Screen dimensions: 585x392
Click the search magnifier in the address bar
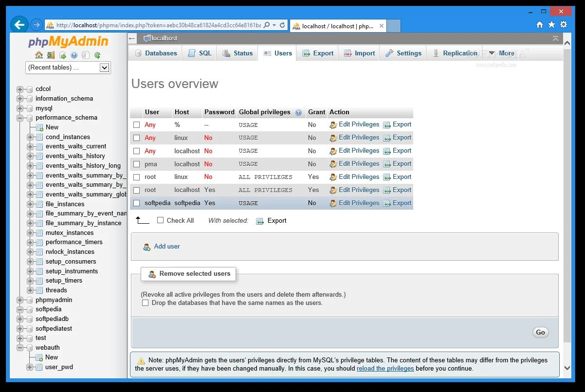coord(267,25)
